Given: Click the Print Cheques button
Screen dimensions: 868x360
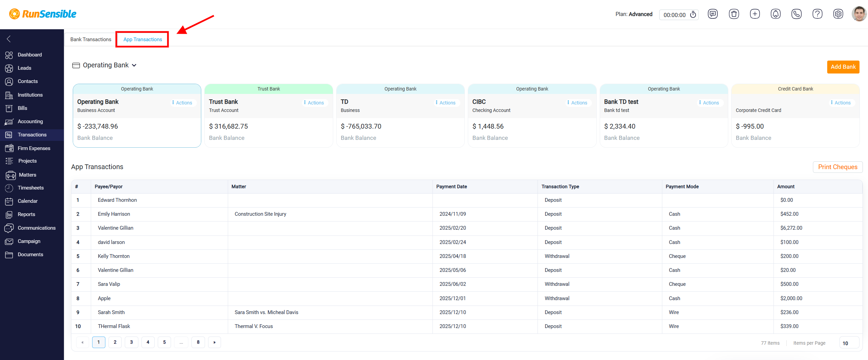Looking at the screenshot, I should pyautogui.click(x=837, y=167).
